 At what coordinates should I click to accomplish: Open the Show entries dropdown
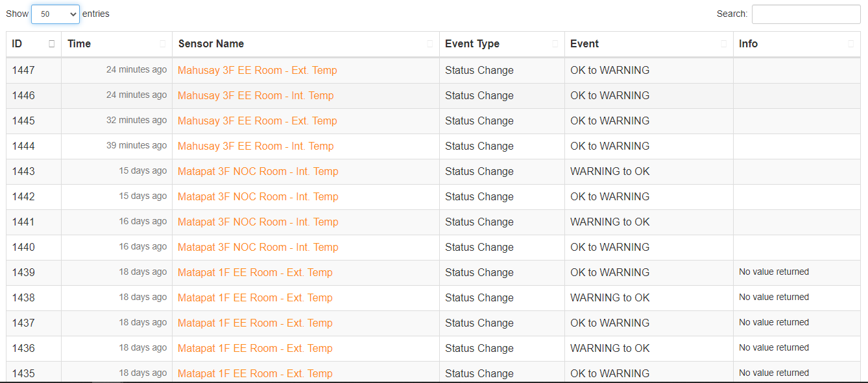point(55,14)
